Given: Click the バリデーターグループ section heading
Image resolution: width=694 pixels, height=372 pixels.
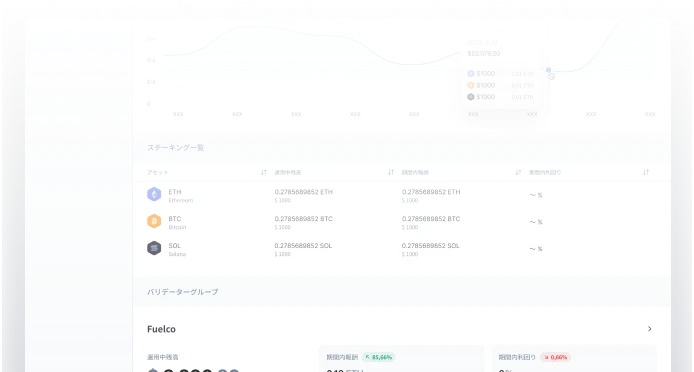Looking at the screenshot, I should coord(182,292).
